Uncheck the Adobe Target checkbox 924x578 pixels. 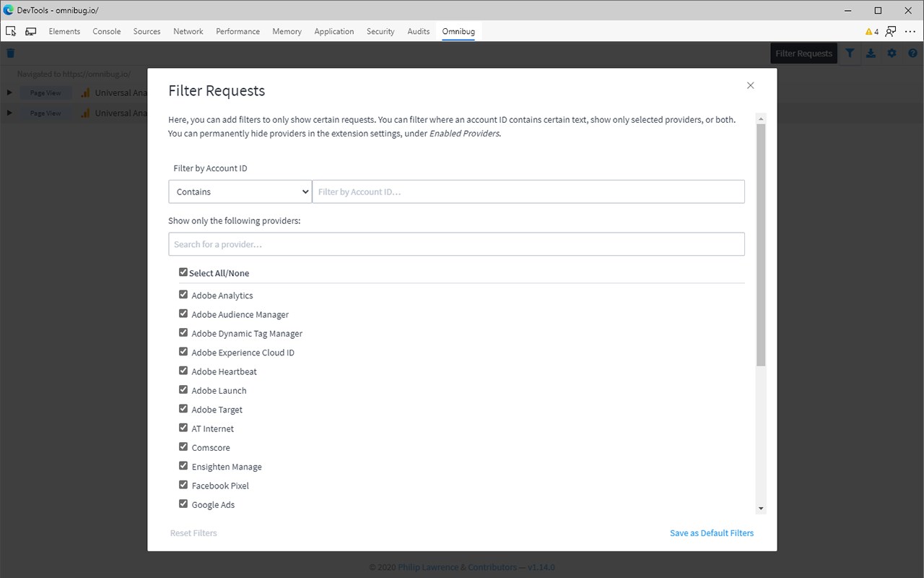[x=183, y=409]
